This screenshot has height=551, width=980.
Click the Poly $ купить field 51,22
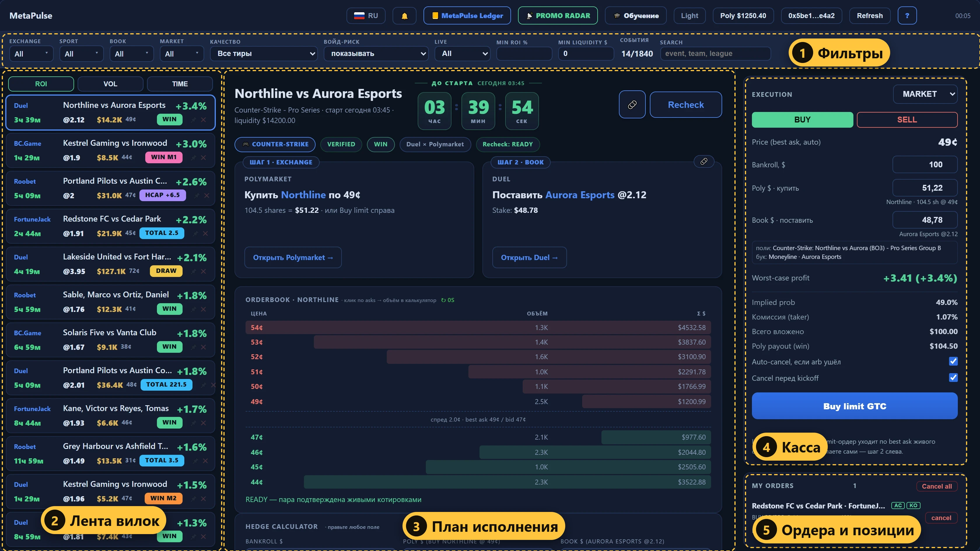925,188
